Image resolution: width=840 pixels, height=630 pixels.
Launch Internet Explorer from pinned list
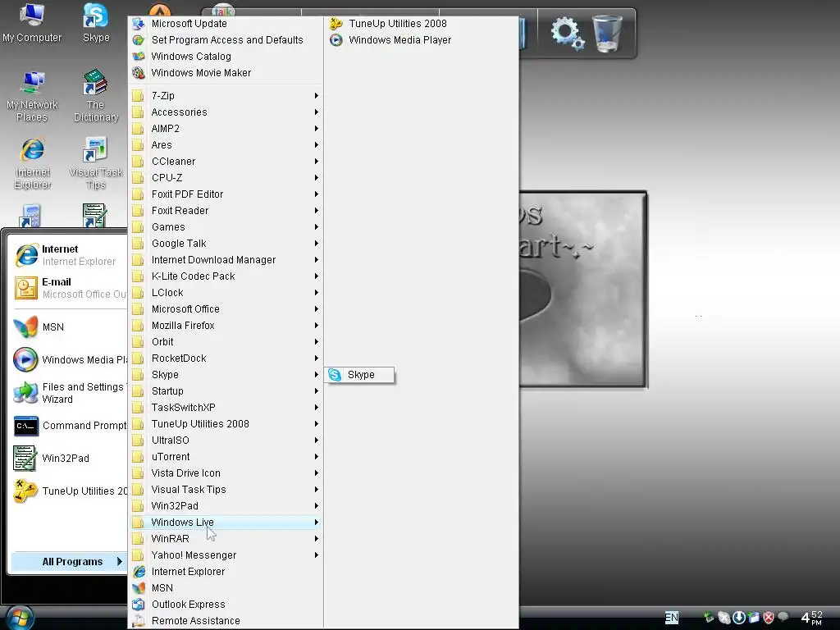[x=69, y=255]
